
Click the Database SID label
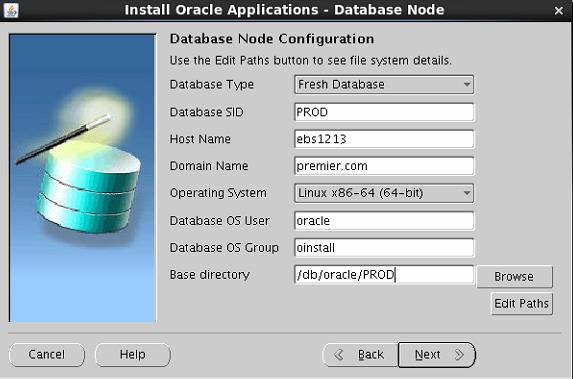(206, 112)
